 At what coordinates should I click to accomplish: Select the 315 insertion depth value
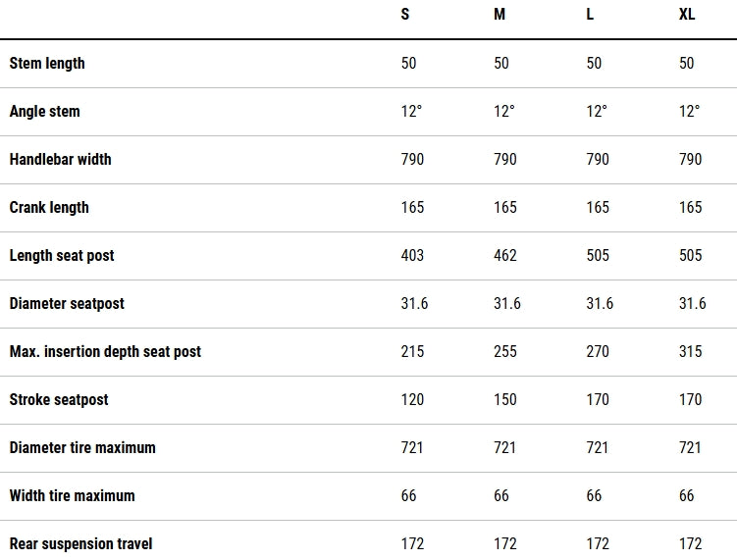click(690, 351)
